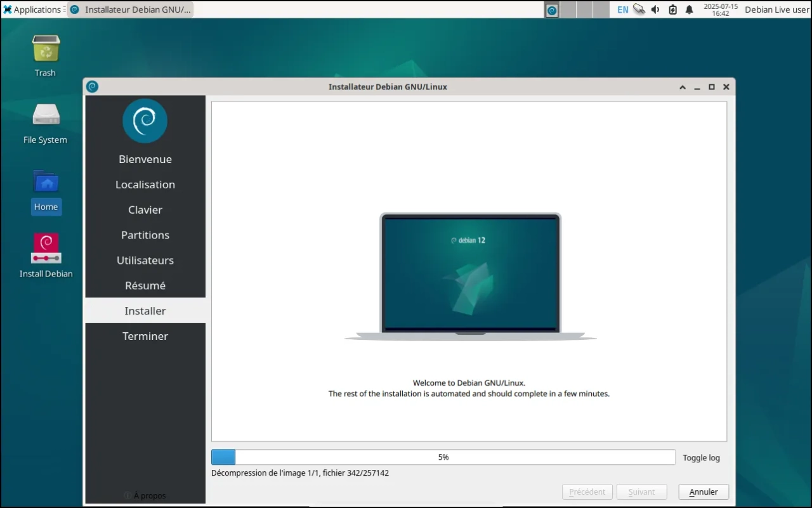The image size is (812, 508).
Task: Open the notification bell icon
Action: pyautogui.click(x=690, y=10)
